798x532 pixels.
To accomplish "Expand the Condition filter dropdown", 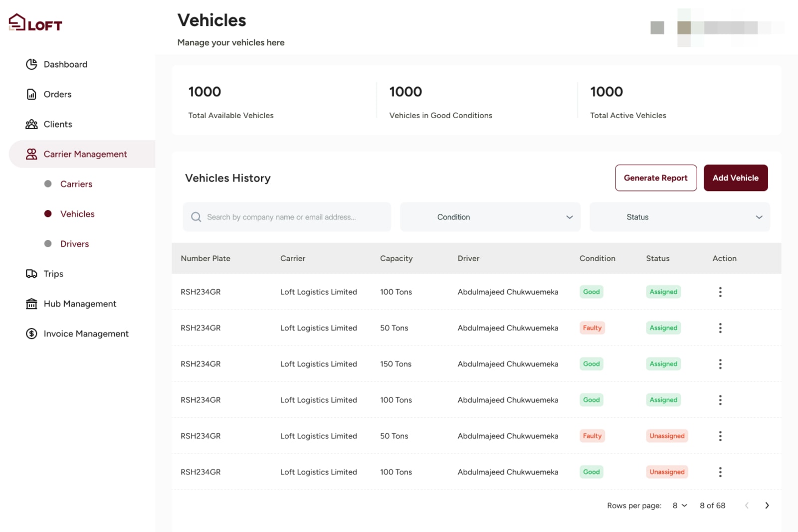I will [x=490, y=217].
